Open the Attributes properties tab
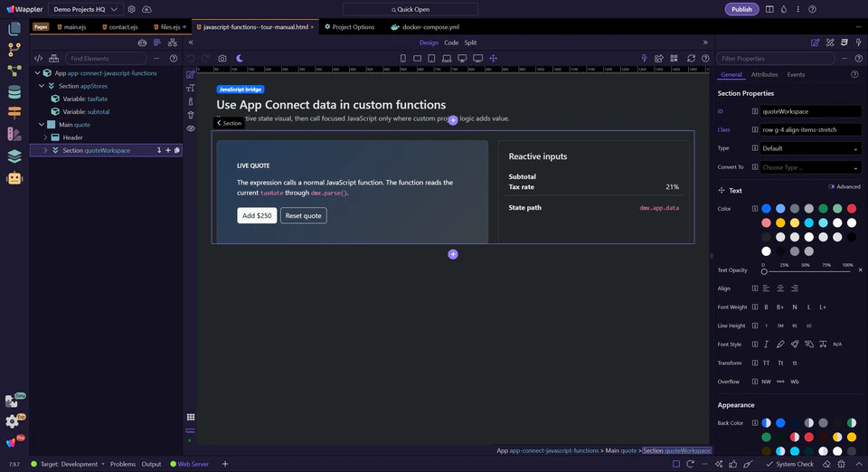The height and width of the screenshot is (472, 868). (764, 75)
